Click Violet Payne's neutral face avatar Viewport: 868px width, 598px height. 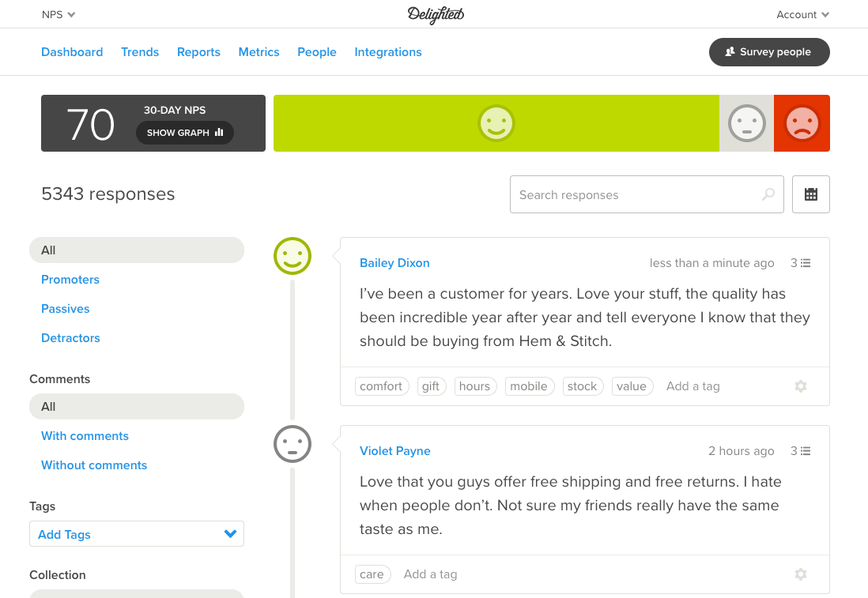292,444
